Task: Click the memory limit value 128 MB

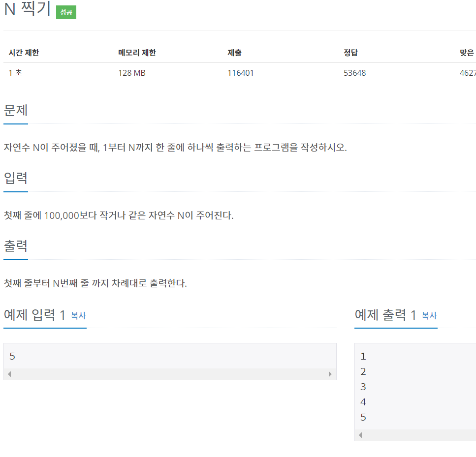Action: point(132,73)
